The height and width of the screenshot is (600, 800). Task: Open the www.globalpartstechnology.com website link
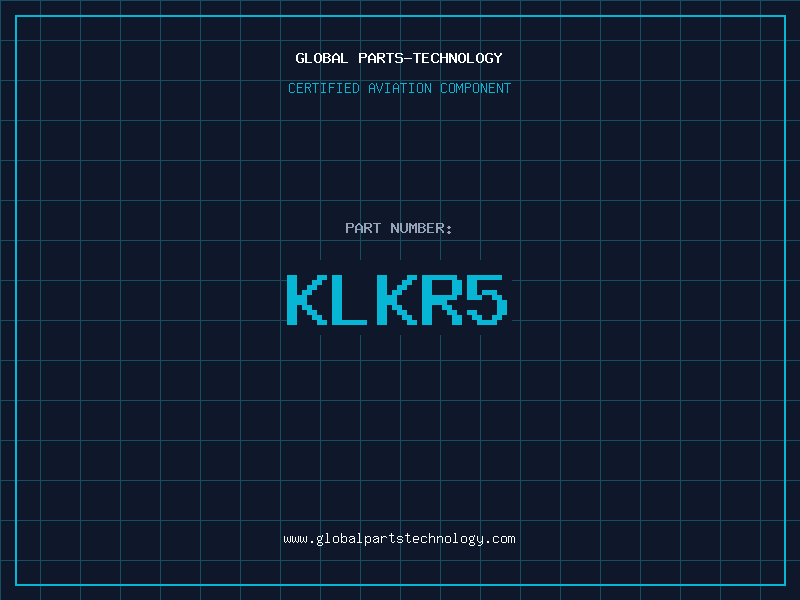coord(399,539)
